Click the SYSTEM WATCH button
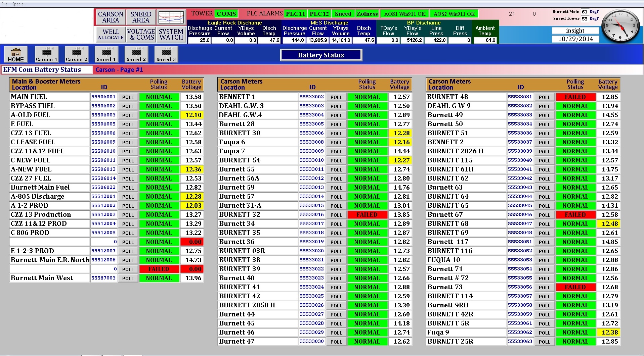The image size is (644, 356). pyautogui.click(x=171, y=35)
